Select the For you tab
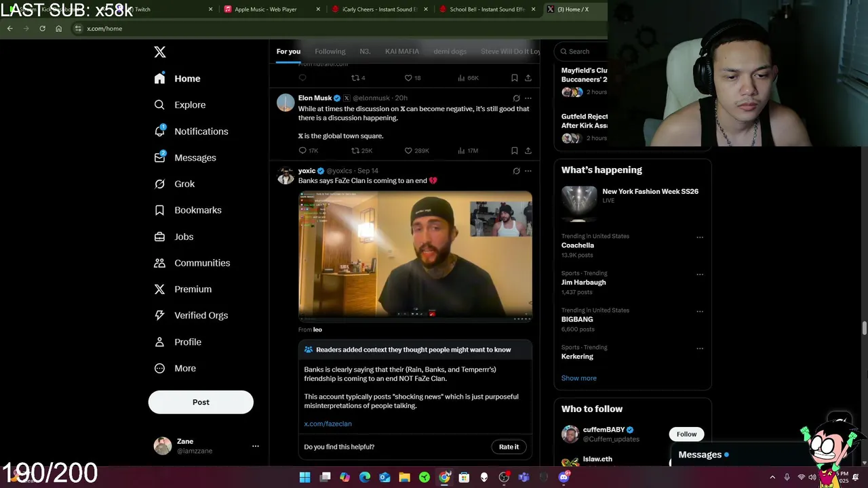The height and width of the screenshot is (488, 868). pyautogui.click(x=288, y=52)
